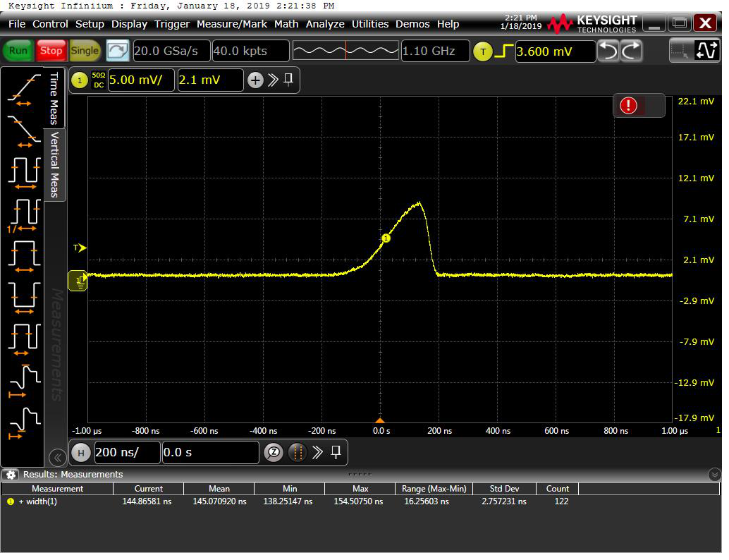This screenshot has height=560, width=729.
Task: Click the frequency (1/period) measurement icon
Action: (x=24, y=212)
